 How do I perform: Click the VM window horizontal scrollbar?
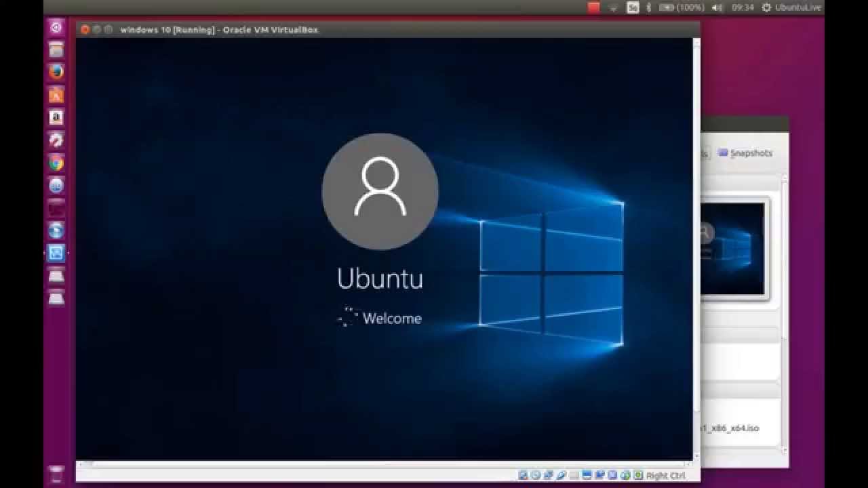384,464
